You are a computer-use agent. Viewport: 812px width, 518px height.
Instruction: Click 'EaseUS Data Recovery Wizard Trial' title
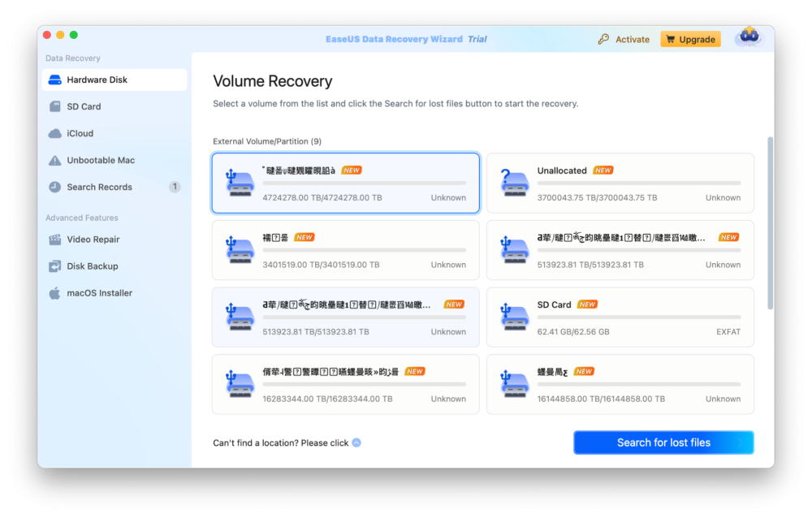click(406, 39)
